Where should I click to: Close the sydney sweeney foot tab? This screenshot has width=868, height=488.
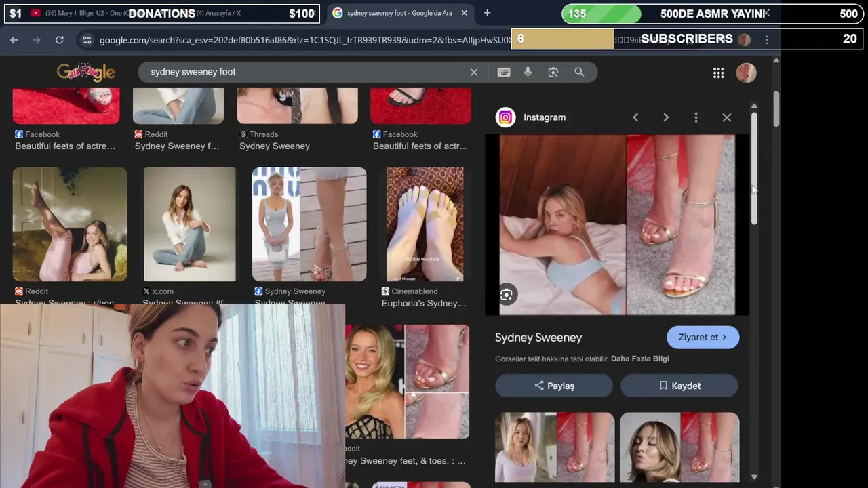pos(464,13)
